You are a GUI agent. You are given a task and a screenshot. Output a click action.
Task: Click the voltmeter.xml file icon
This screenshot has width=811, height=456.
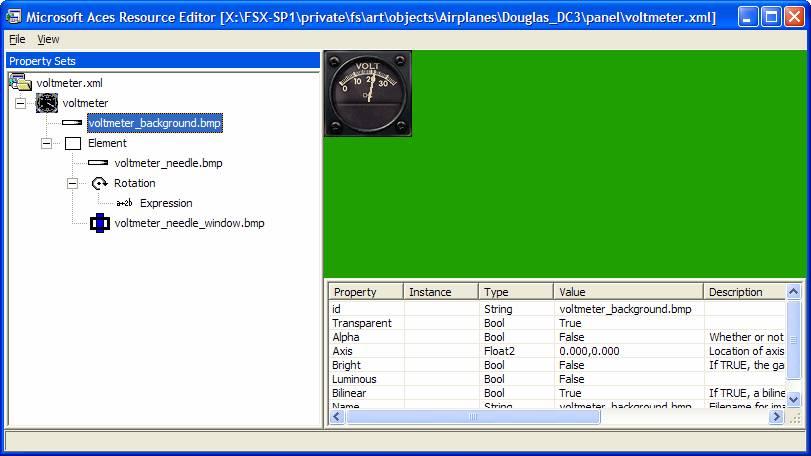click(20, 83)
